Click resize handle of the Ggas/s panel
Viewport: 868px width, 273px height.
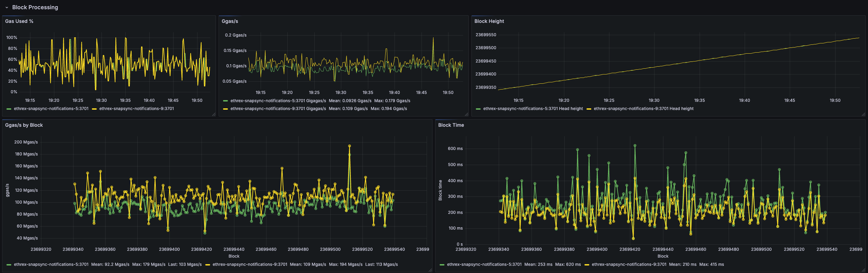[466, 114]
